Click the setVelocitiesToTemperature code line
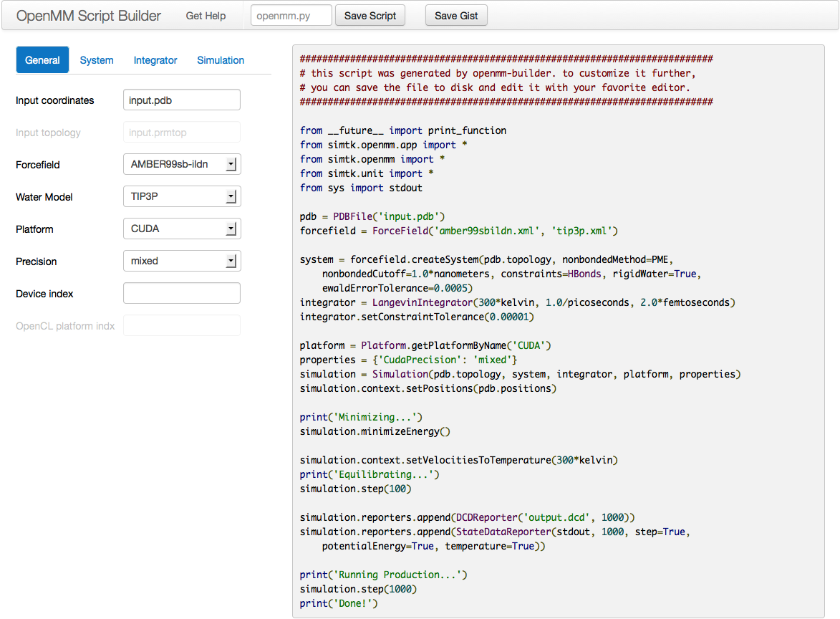 (458, 461)
